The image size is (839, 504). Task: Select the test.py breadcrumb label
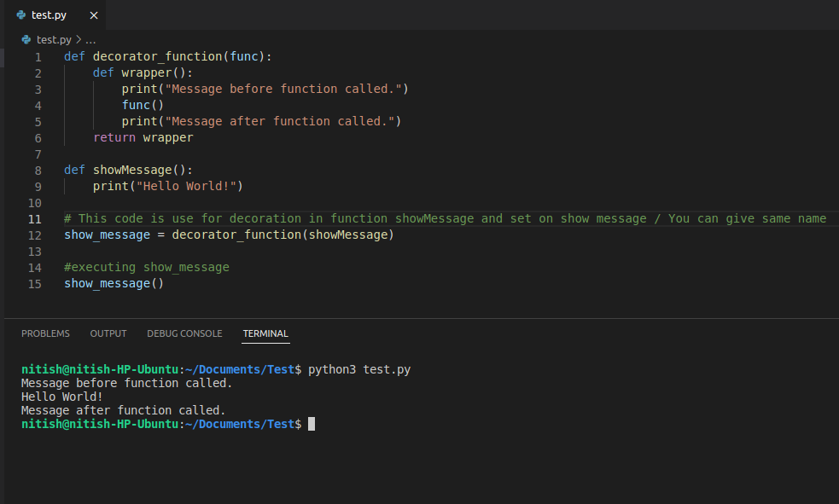tap(55, 38)
